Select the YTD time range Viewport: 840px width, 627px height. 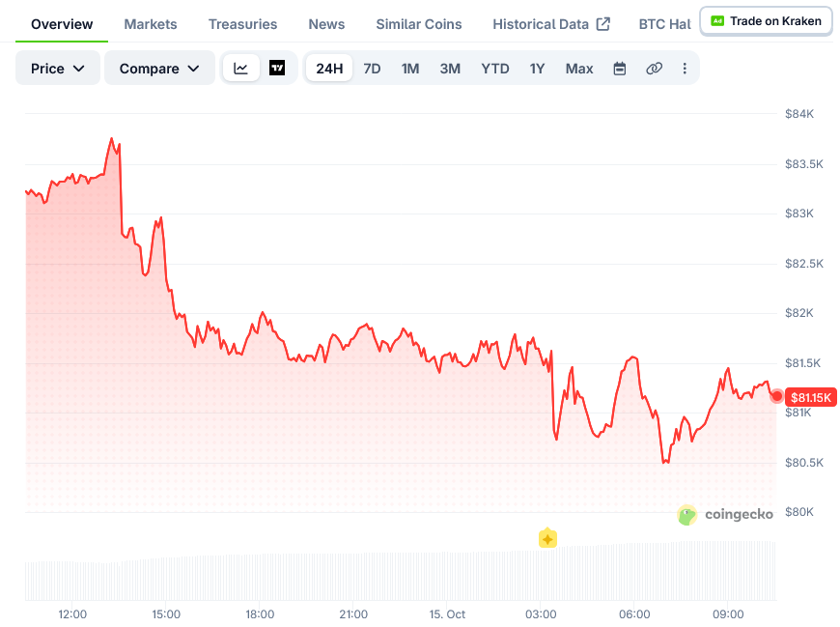(x=495, y=69)
